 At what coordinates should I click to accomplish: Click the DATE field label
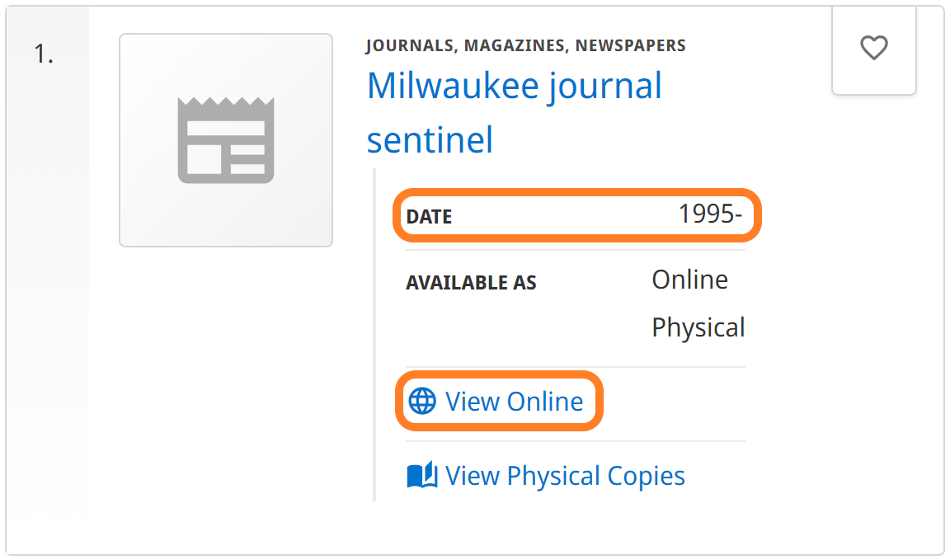point(429,217)
